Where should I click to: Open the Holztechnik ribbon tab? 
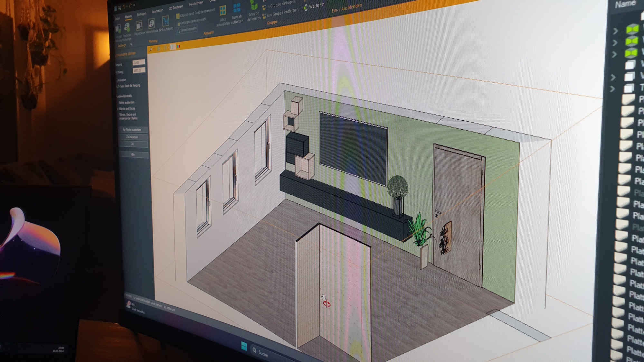(196, 4)
